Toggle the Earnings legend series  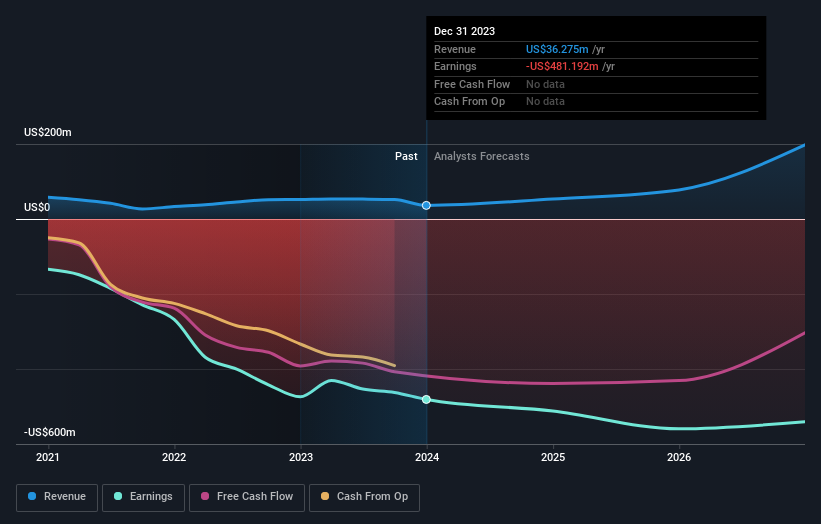point(143,497)
